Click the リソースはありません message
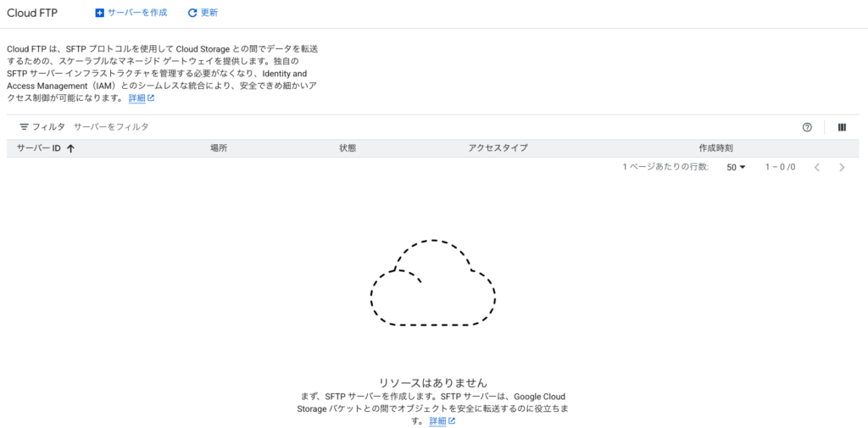868x428 pixels. tap(433, 382)
